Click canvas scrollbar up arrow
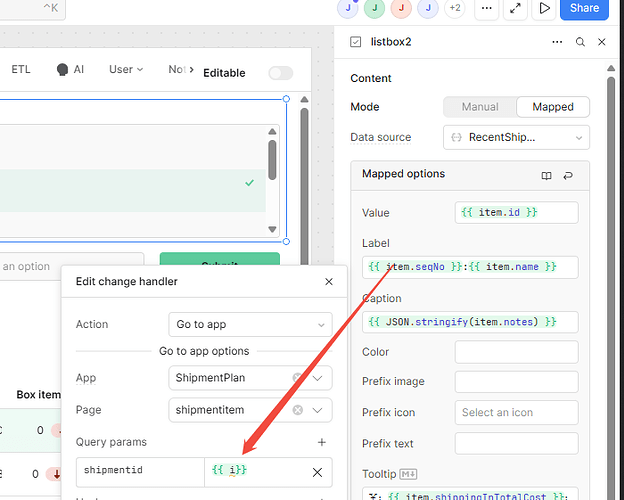Screen dimensions: 624x500 pos(304,100)
